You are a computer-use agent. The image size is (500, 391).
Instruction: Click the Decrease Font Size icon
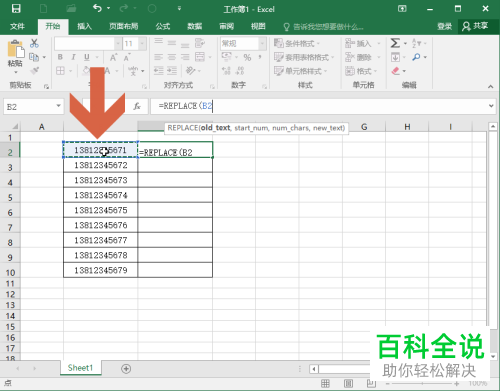coord(127,57)
